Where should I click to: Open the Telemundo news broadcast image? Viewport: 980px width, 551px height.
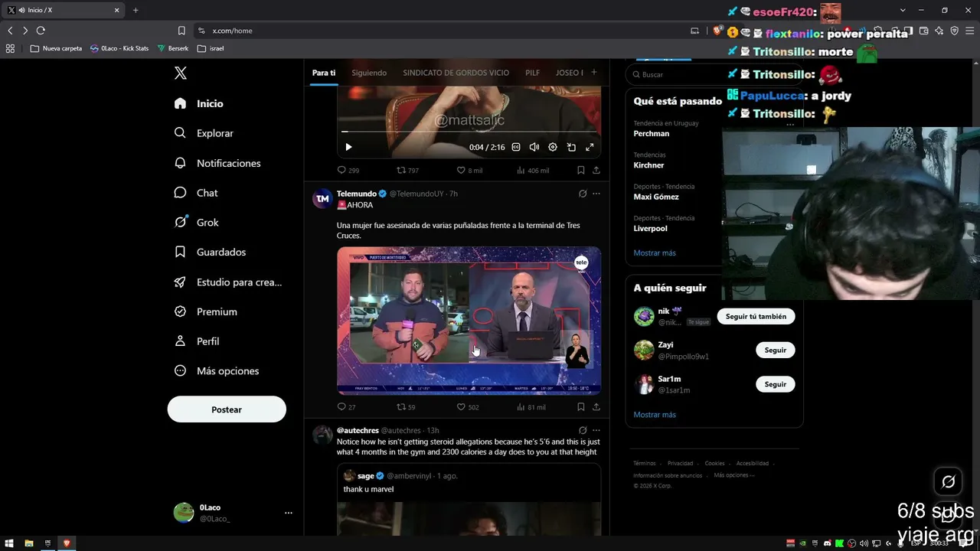(469, 321)
